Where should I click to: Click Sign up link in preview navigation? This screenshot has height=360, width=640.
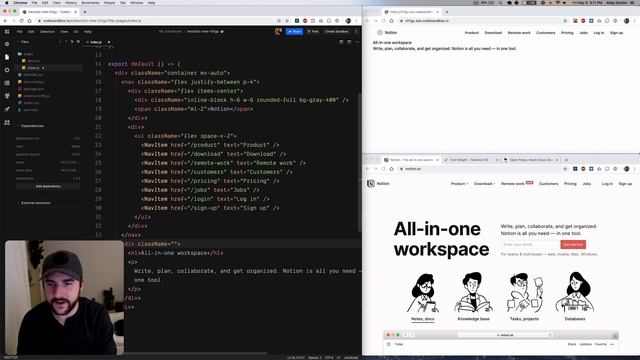point(616,33)
